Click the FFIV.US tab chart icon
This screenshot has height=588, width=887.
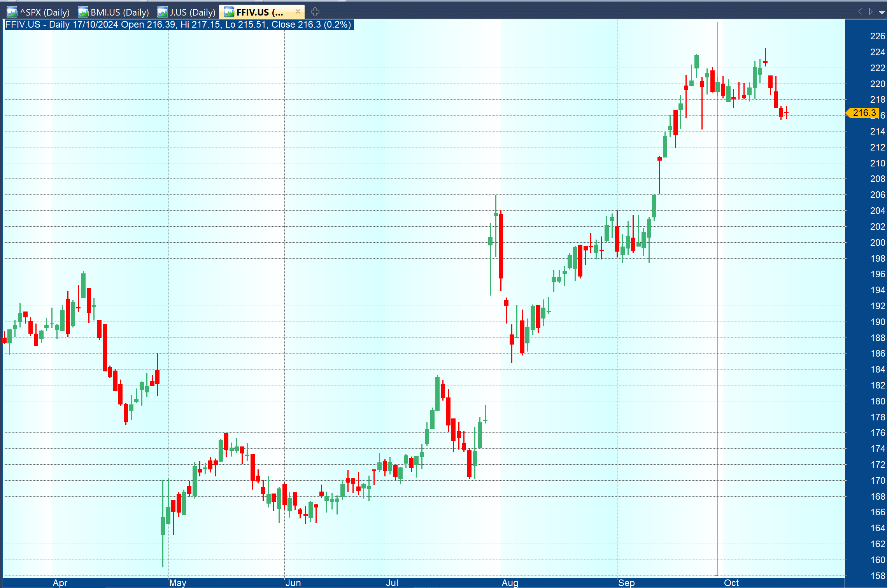(229, 12)
